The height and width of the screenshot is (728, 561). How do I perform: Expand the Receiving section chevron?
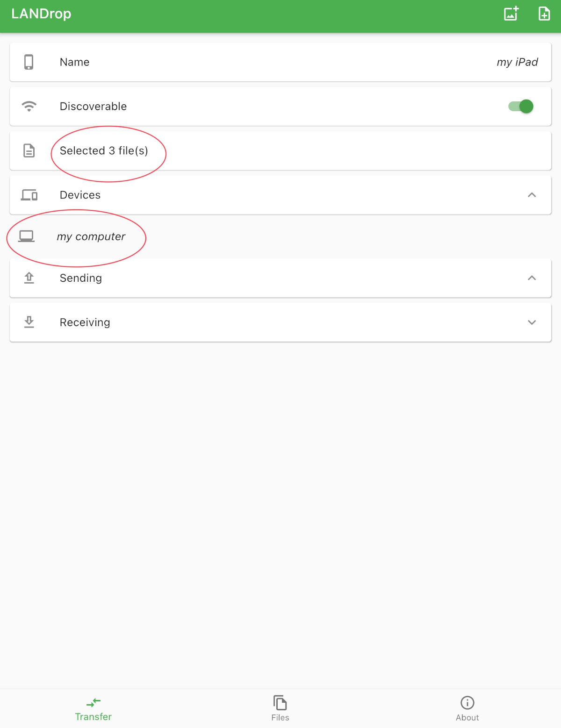(x=532, y=322)
